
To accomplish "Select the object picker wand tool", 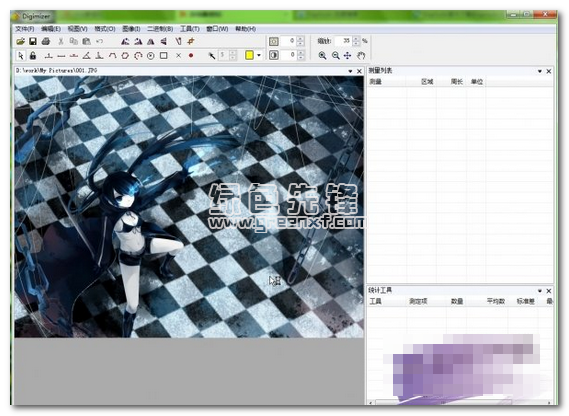I will (212, 56).
